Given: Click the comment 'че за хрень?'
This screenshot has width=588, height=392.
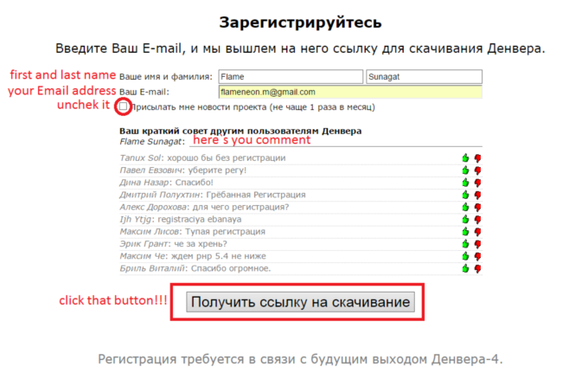Looking at the screenshot, I should (201, 244).
